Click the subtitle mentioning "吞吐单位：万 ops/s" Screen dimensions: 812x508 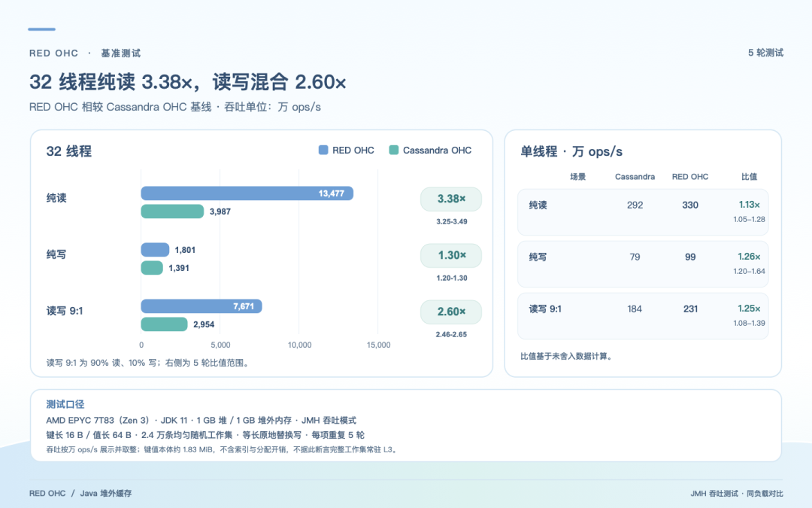[x=175, y=108]
